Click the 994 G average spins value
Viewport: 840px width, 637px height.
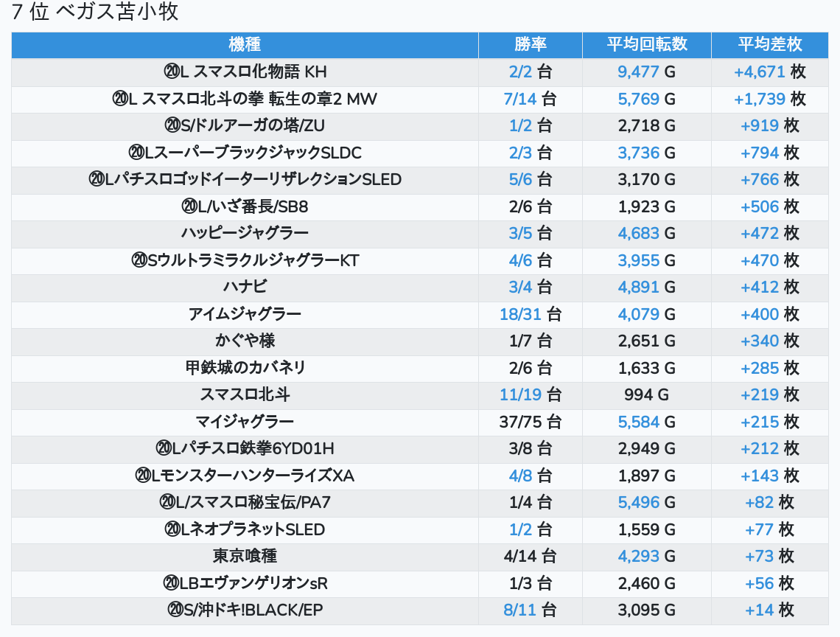[x=646, y=394]
